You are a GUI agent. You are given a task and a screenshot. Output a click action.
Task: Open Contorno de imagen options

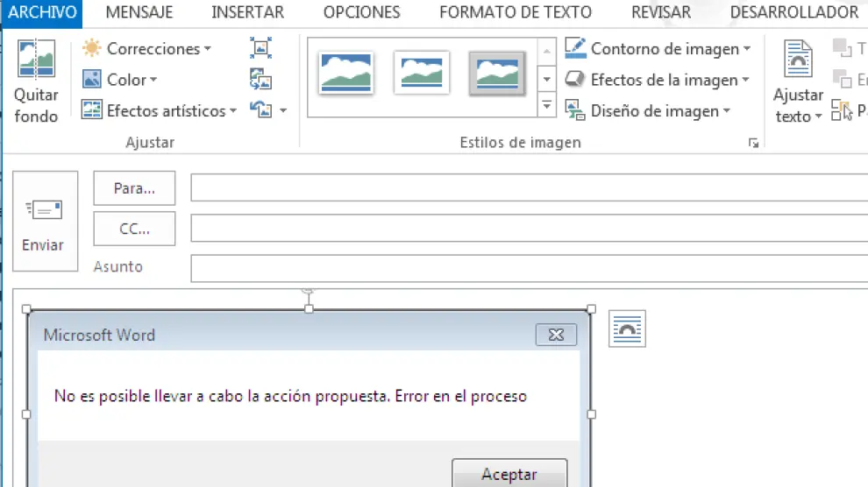click(x=658, y=49)
